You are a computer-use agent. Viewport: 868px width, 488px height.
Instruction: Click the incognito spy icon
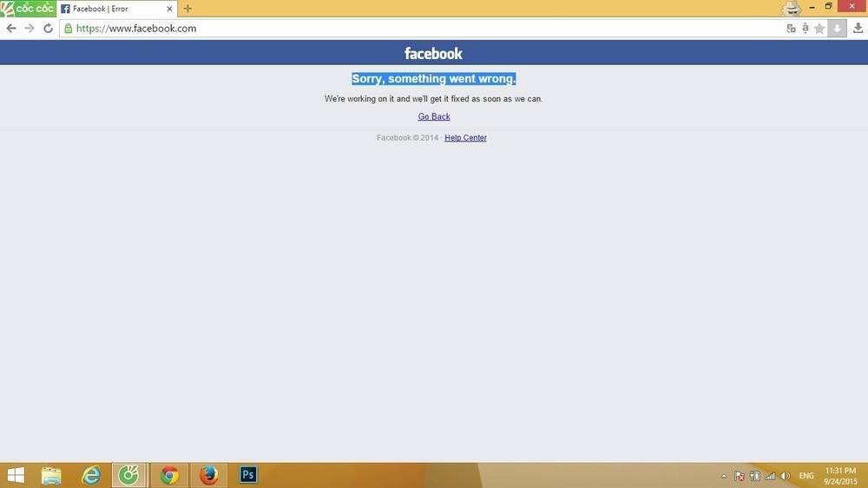coord(791,9)
